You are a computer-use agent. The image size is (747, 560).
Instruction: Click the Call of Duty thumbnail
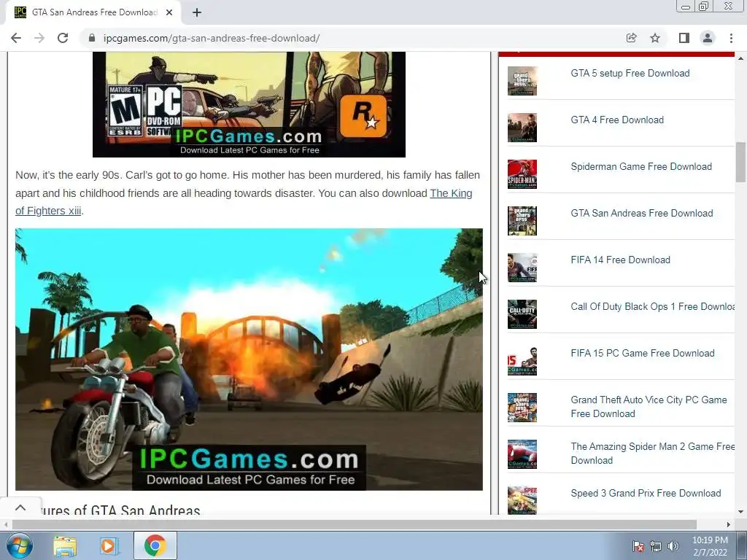[x=522, y=314]
